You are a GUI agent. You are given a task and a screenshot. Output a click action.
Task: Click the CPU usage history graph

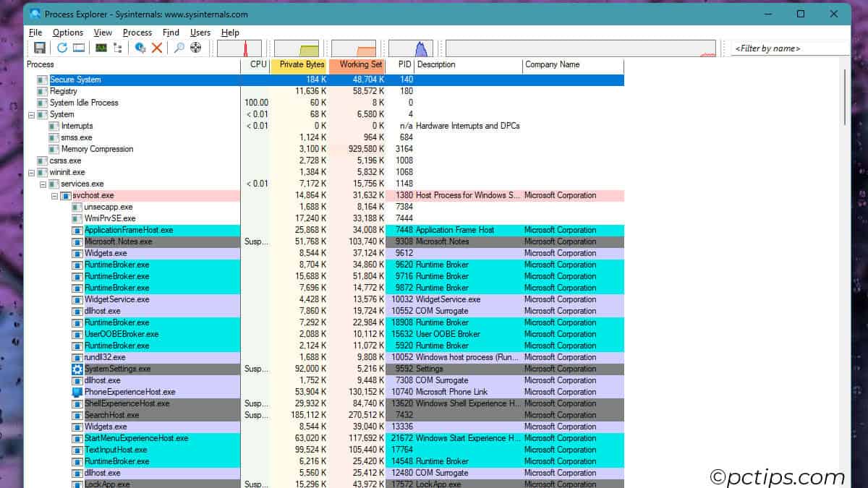coord(239,48)
